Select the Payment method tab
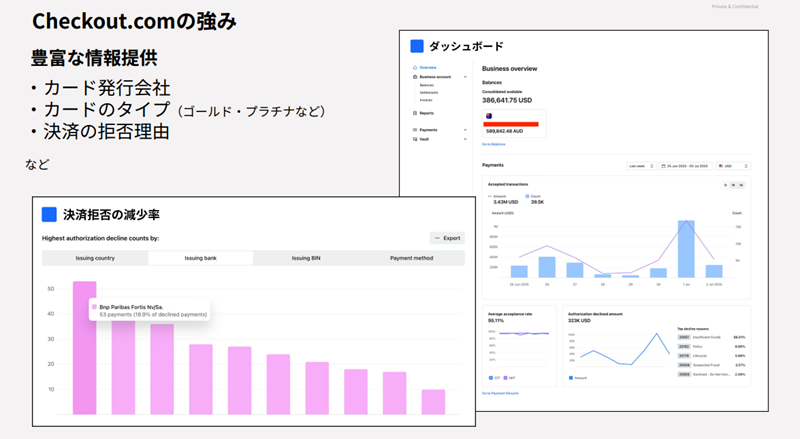The image size is (800, 439). [413, 258]
